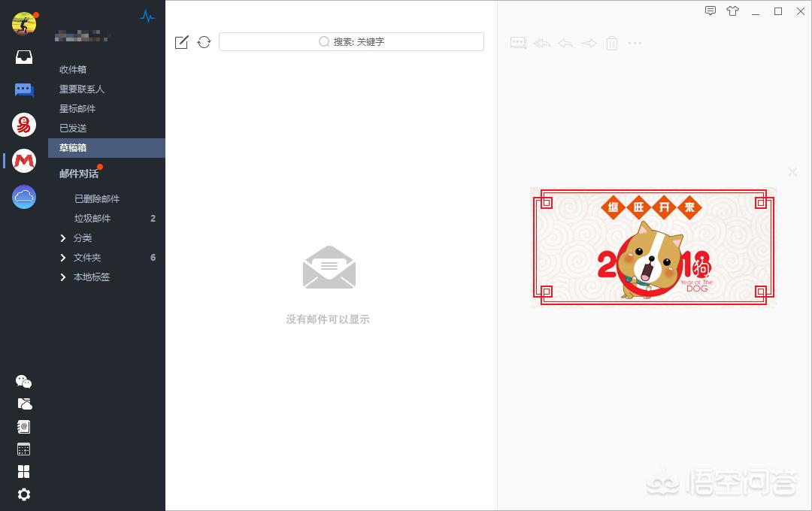Maximize the mail window
812x511 pixels.
point(778,11)
